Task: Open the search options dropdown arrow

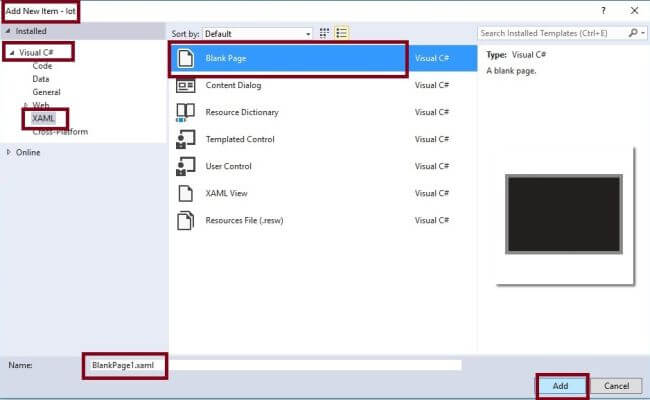Action: (x=643, y=33)
